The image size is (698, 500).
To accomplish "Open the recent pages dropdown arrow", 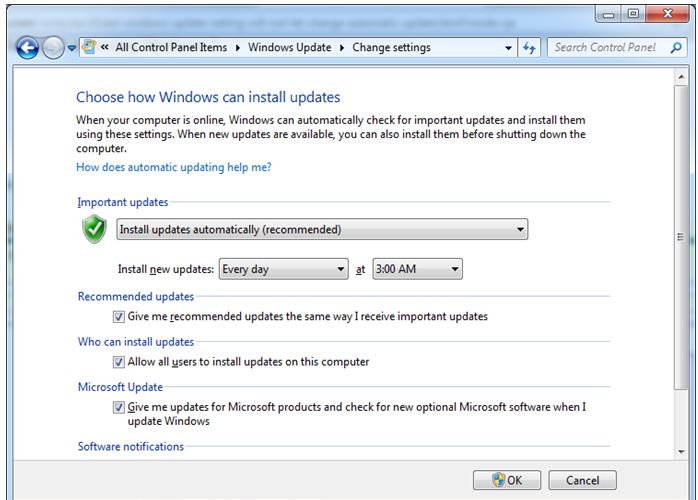I will pos(72,47).
